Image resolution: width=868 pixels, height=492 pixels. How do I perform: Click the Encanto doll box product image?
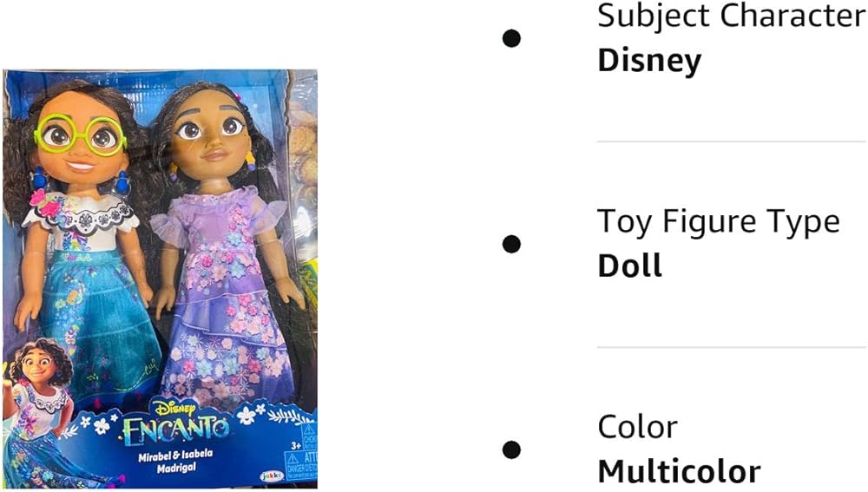160,279
